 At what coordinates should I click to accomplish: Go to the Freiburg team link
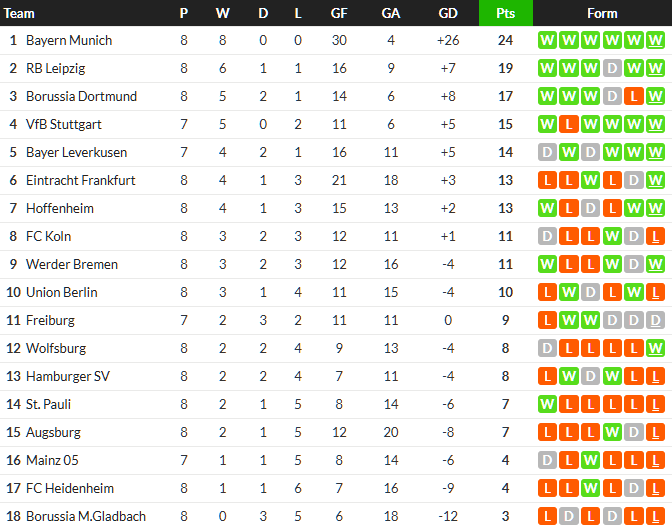pos(50,321)
